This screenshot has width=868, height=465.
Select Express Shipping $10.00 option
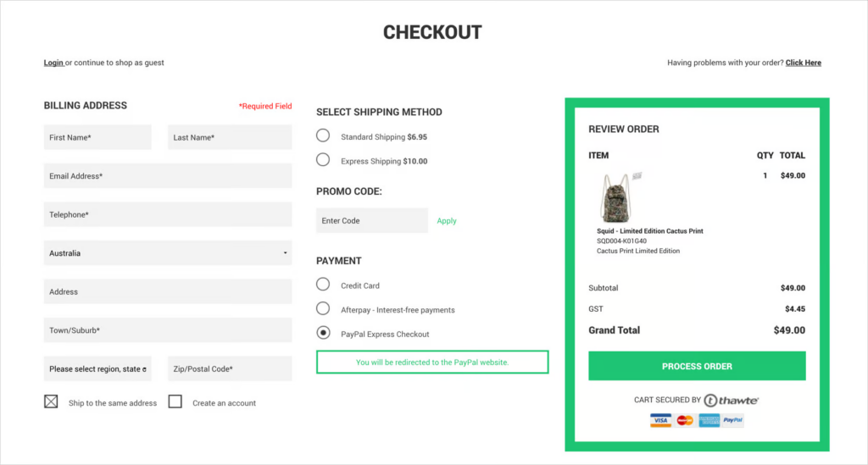point(323,159)
